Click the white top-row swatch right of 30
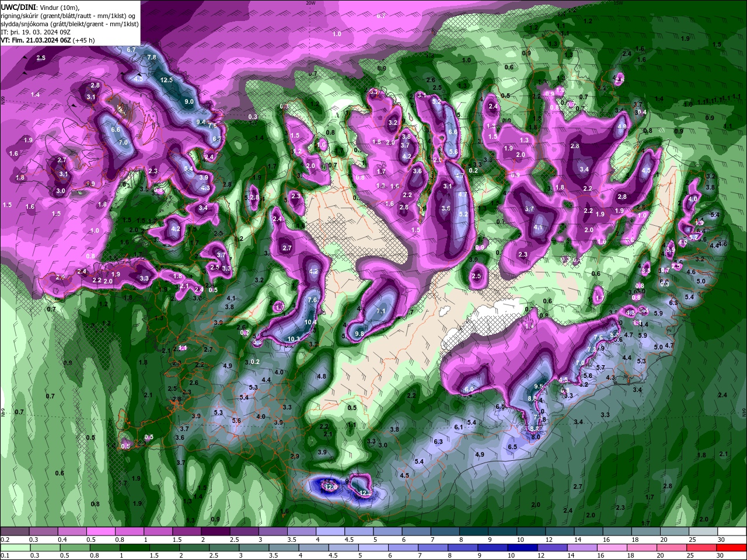This screenshot has width=747, height=560. point(731,531)
